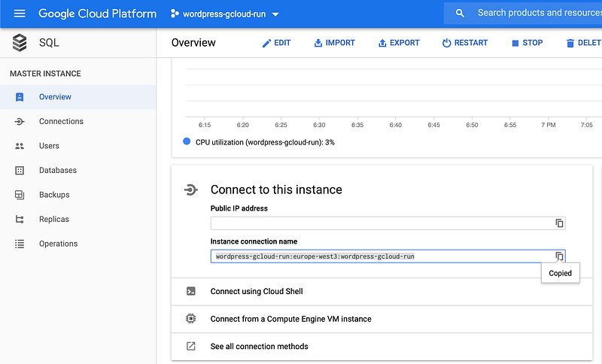Click the 7 PM chart axis label
602x364 pixels.
(x=549, y=125)
